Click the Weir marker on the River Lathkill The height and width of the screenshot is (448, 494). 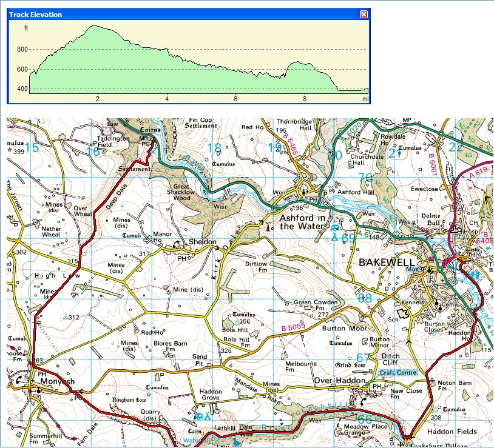point(316,419)
